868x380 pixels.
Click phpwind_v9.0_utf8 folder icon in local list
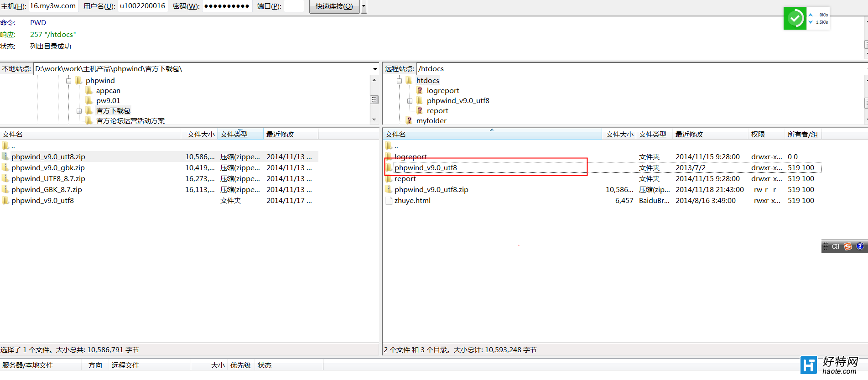pos(5,200)
